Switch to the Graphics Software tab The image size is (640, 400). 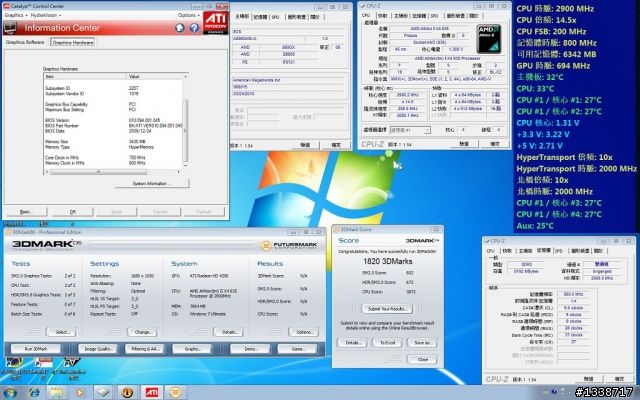coord(25,42)
